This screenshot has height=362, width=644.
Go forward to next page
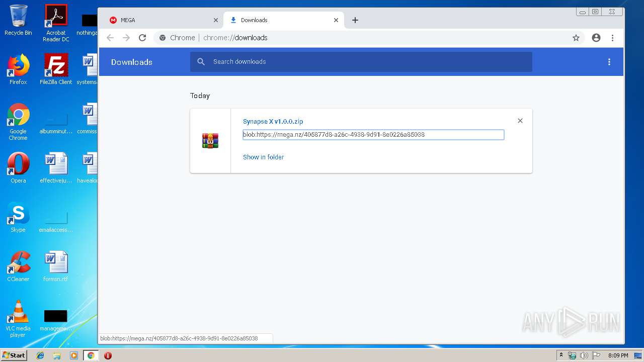coord(126,38)
